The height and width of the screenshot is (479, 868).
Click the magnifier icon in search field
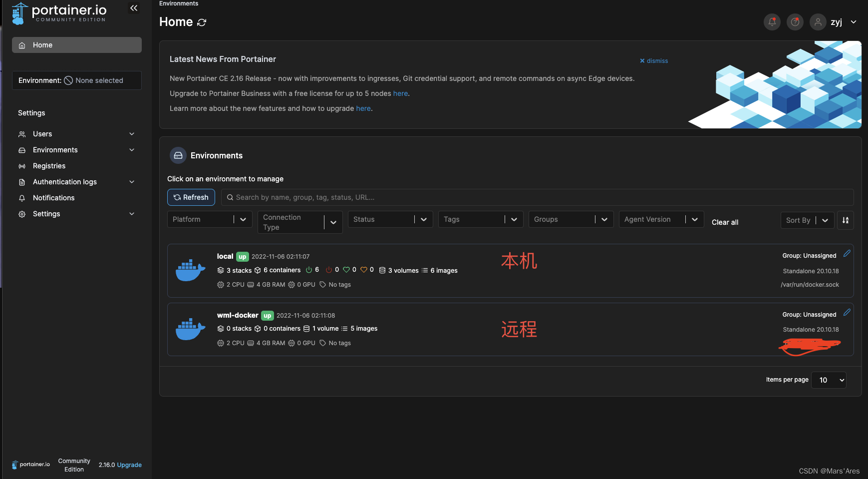230,197
